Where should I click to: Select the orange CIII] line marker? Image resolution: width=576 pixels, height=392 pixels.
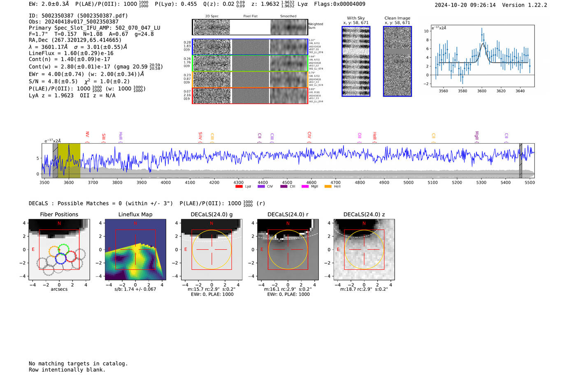tap(212, 138)
